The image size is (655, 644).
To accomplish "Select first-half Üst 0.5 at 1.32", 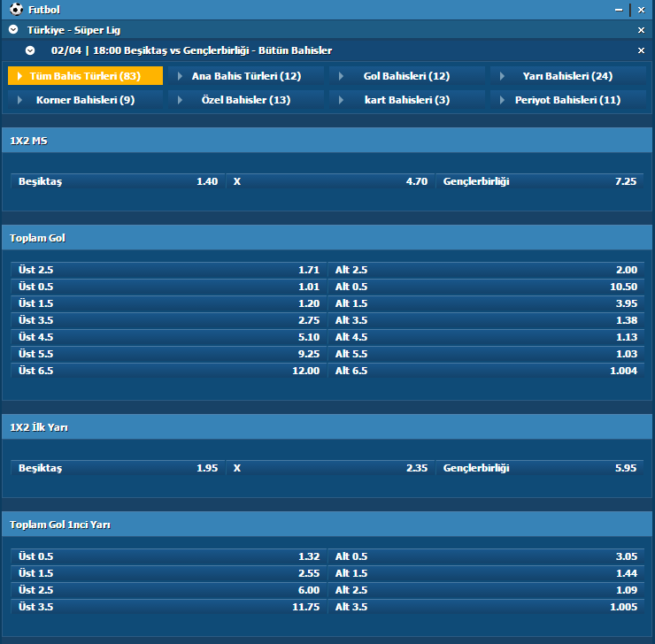I will point(168,556).
